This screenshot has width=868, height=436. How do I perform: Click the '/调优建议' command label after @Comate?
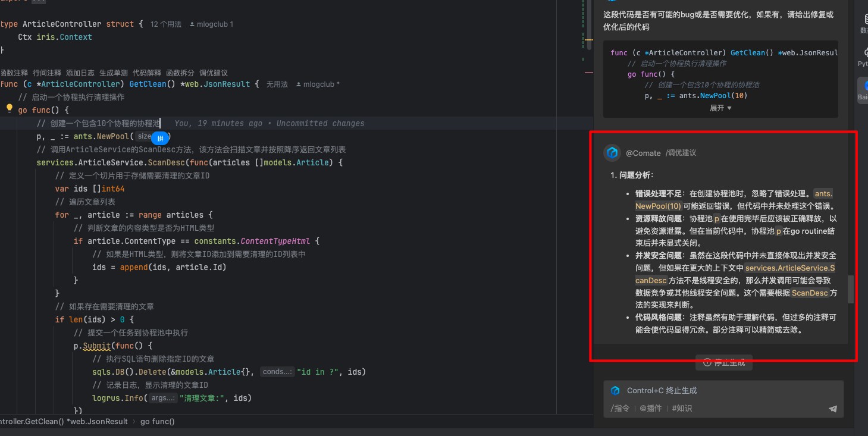[681, 153]
